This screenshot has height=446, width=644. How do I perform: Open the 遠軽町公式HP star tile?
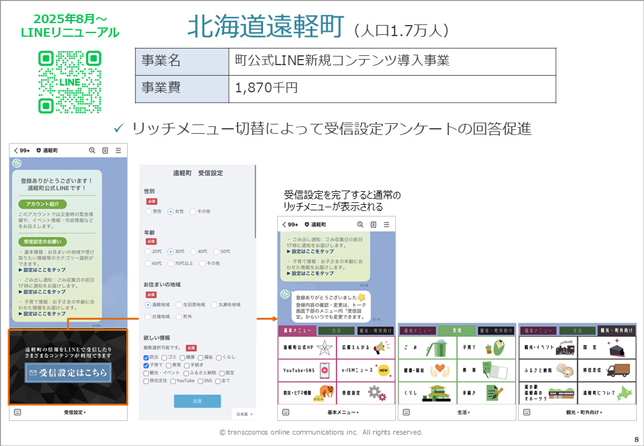click(x=307, y=347)
